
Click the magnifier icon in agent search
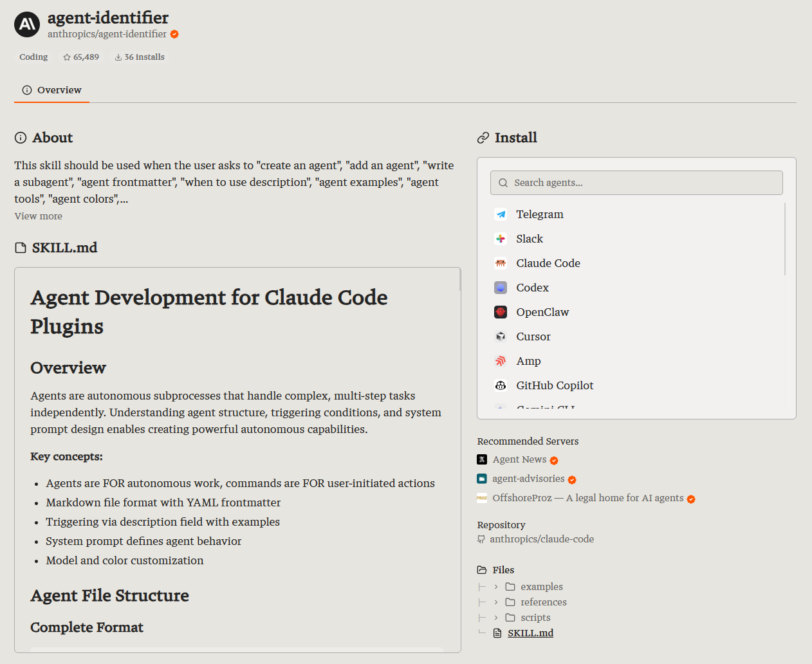(503, 183)
